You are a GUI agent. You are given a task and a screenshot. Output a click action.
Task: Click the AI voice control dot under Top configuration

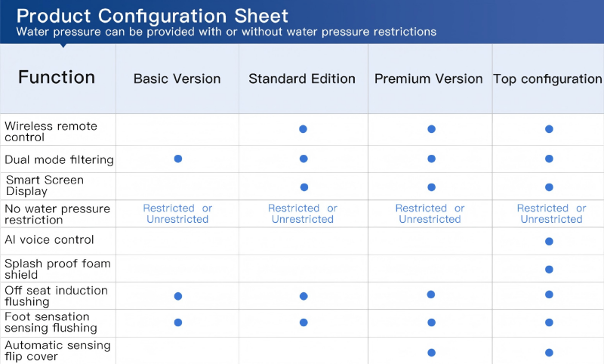point(549,242)
